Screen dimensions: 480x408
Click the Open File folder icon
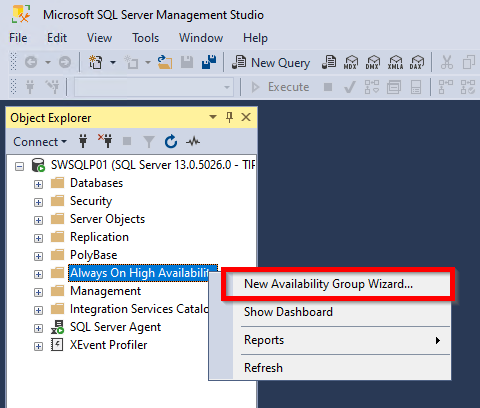165,62
